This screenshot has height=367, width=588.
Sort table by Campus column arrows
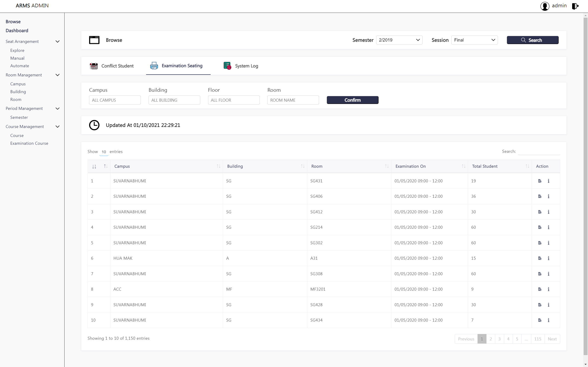click(x=218, y=166)
